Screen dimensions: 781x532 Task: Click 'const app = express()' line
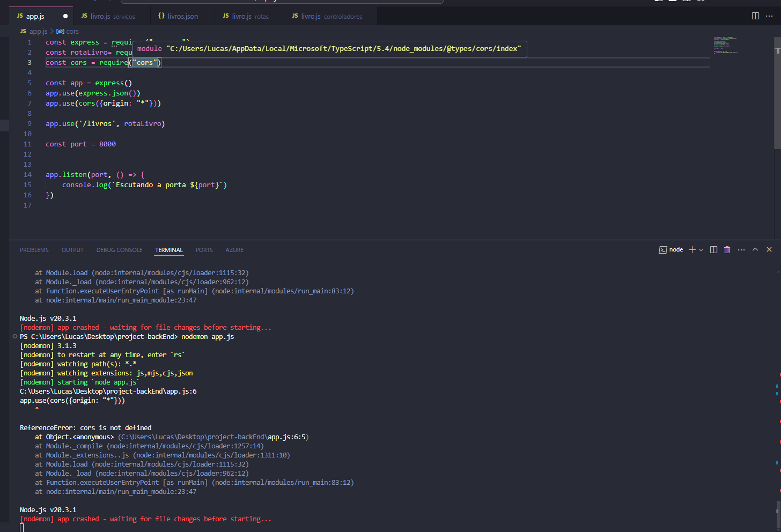[x=89, y=83]
